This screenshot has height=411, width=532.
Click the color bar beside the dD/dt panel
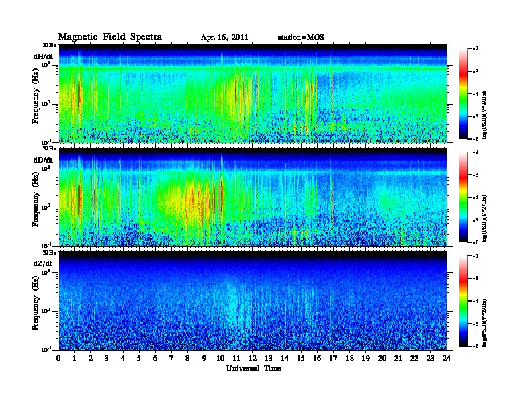(463, 197)
